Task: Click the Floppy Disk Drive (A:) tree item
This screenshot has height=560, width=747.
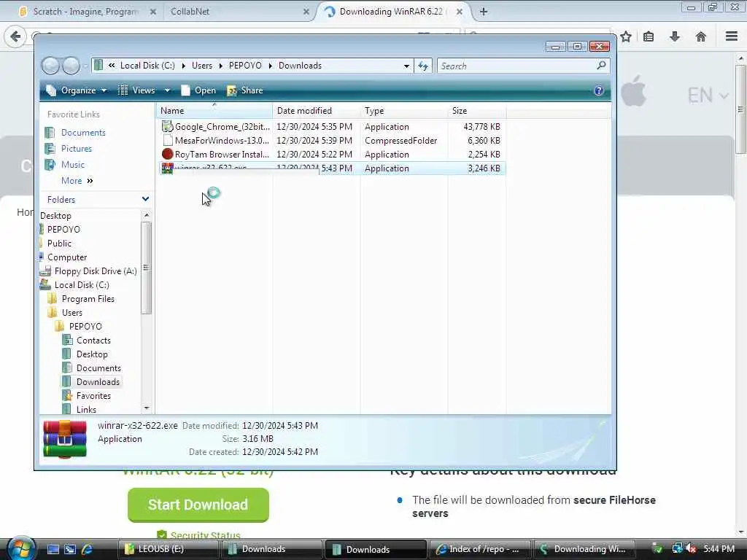Action: pos(96,271)
